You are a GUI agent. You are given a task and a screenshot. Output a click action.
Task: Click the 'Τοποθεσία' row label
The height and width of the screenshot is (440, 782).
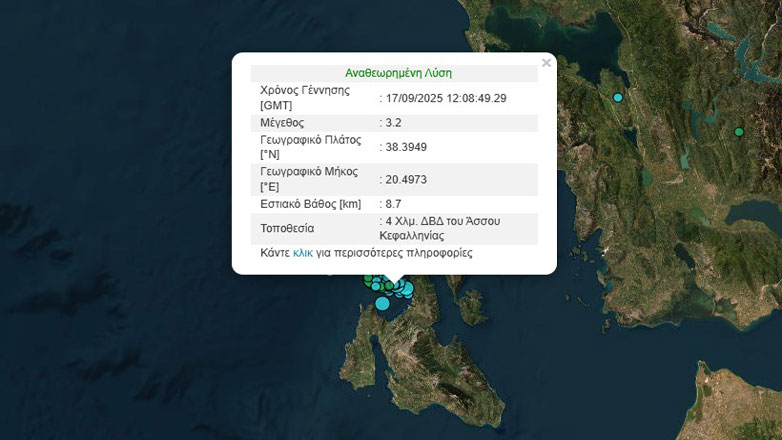point(287,228)
